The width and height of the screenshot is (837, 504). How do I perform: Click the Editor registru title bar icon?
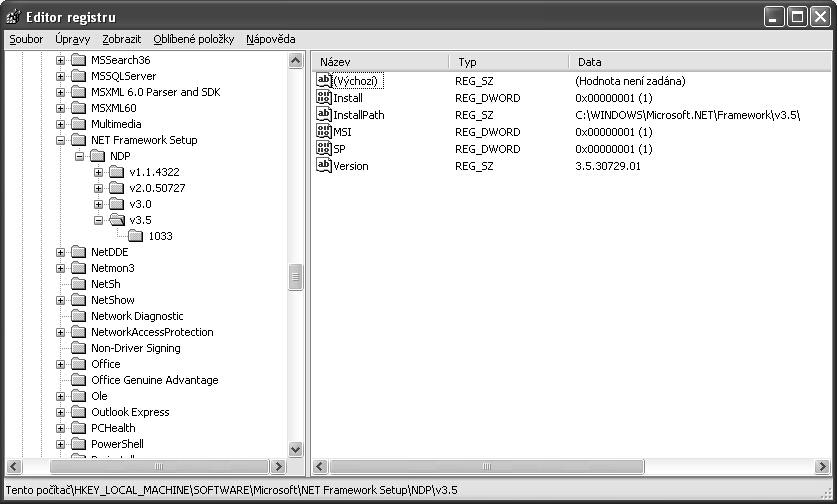(14, 18)
